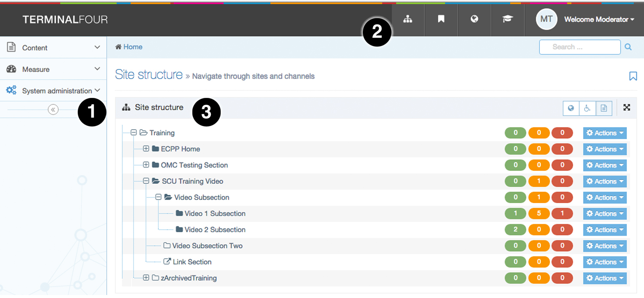Expand the ECPP Home section
This screenshot has width=644, height=298.
tap(146, 149)
